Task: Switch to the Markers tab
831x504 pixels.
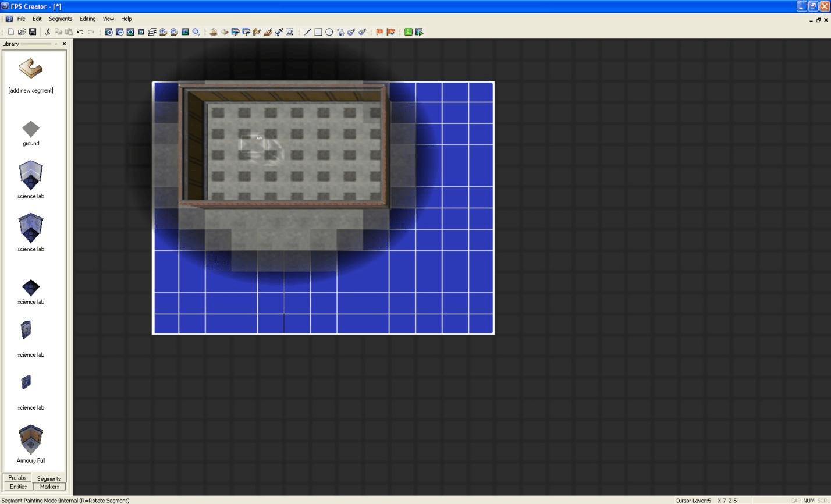Action: click(49, 487)
